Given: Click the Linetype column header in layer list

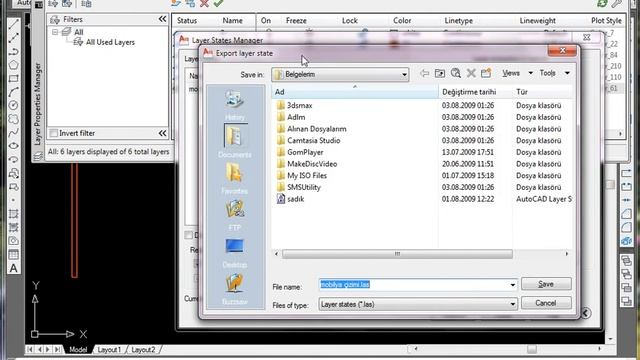Looking at the screenshot, I should click(x=458, y=20).
